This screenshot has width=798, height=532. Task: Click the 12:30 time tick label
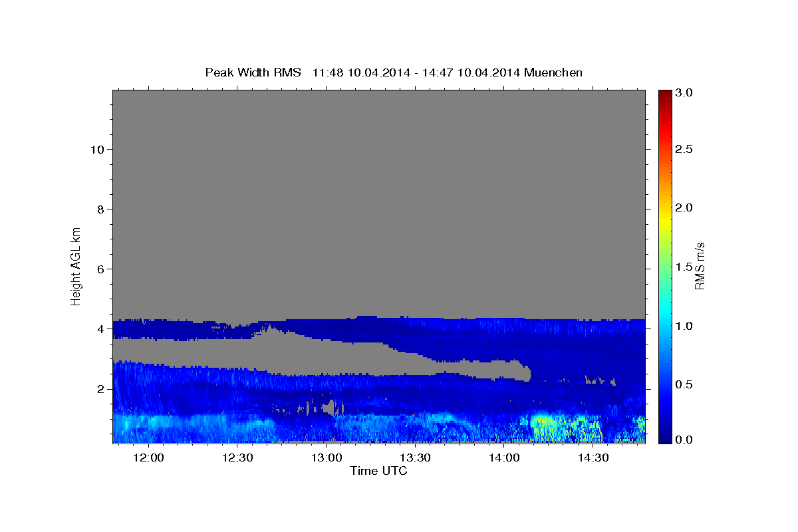coord(237,458)
